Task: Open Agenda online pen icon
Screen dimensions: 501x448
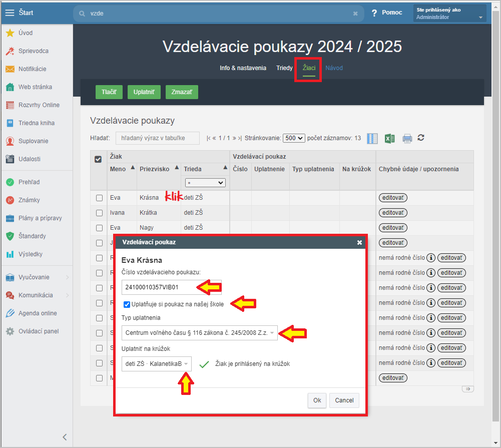Action: [10, 313]
